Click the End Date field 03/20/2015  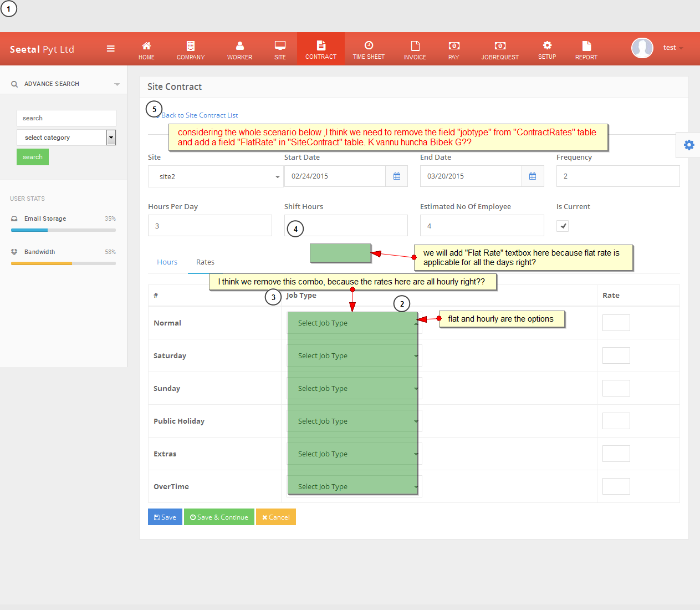pos(471,176)
